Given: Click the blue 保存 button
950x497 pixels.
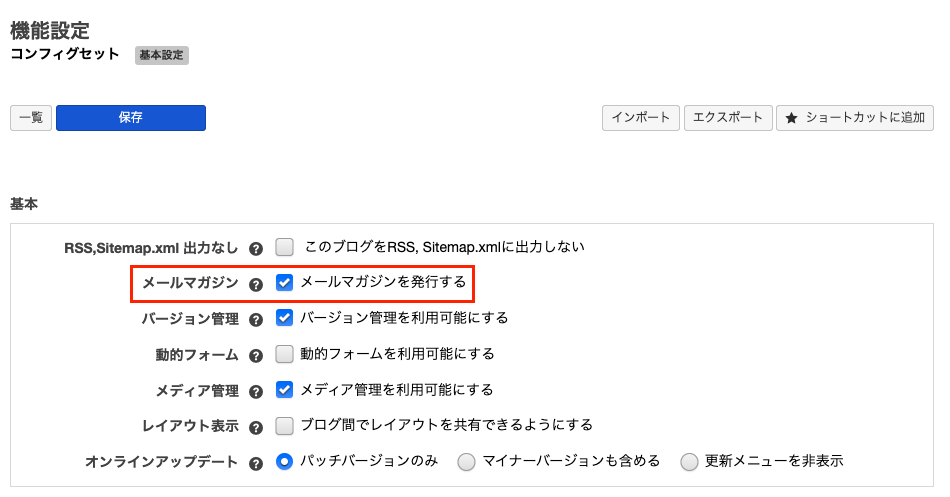Looking at the screenshot, I should point(131,118).
